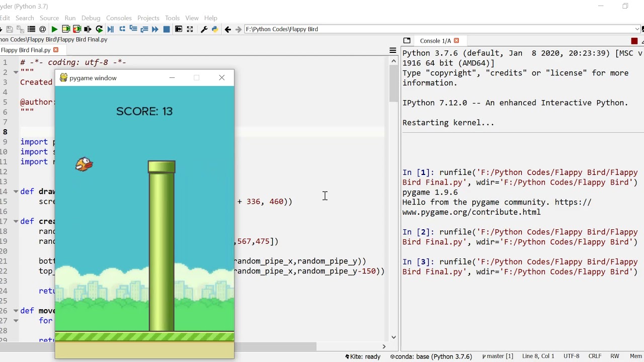Click the @ symbol toolbar icon
The width and height of the screenshot is (644, 362).
click(43, 29)
